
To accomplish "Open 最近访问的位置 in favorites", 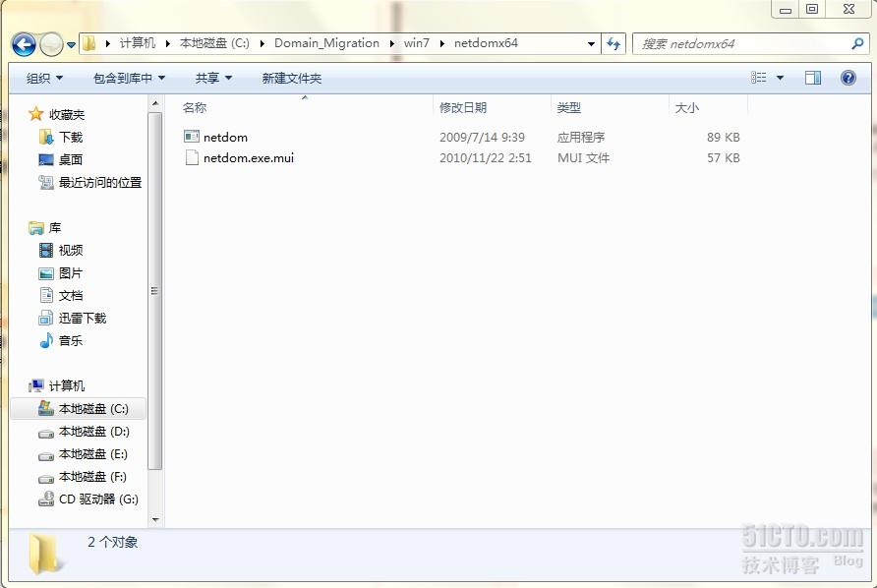I will tap(100, 182).
